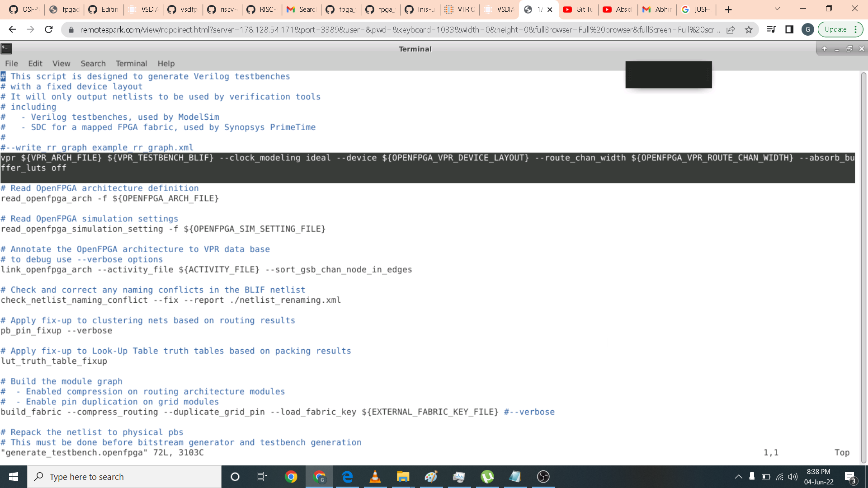
Task: Open Windows Task View icon
Action: coord(262,477)
